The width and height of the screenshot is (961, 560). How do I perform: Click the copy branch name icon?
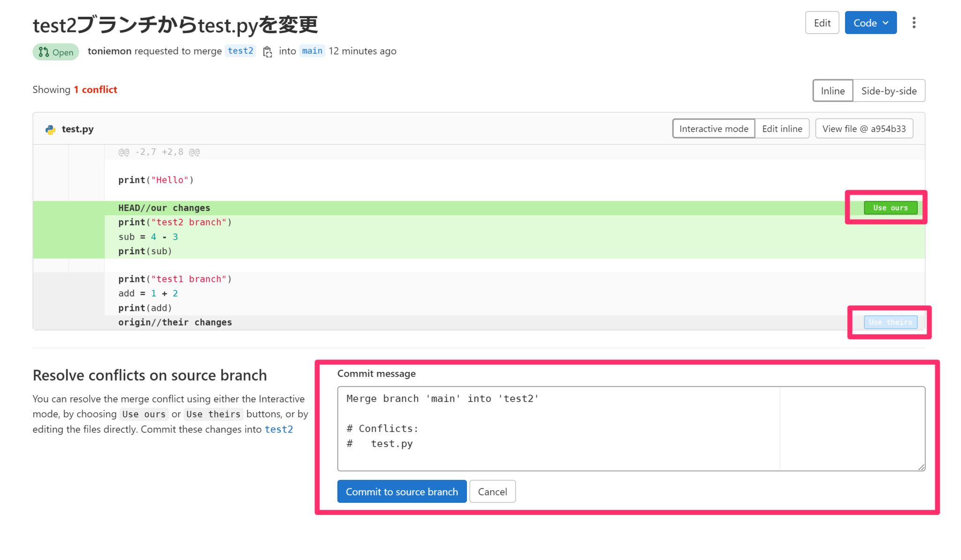(x=267, y=52)
